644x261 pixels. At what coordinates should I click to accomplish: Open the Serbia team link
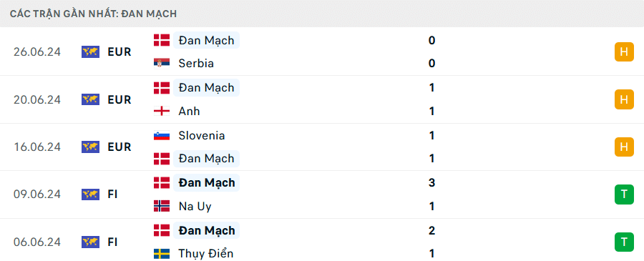coord(196,63)
